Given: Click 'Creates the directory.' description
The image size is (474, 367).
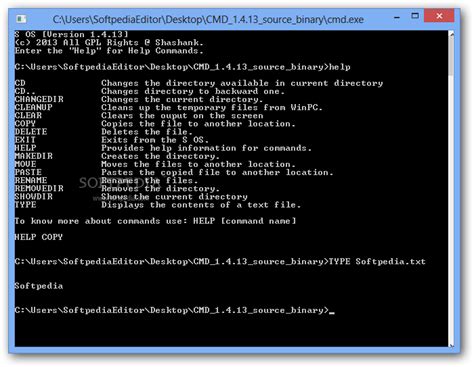Looking at the screenshot, I should [x=160, y=156].
